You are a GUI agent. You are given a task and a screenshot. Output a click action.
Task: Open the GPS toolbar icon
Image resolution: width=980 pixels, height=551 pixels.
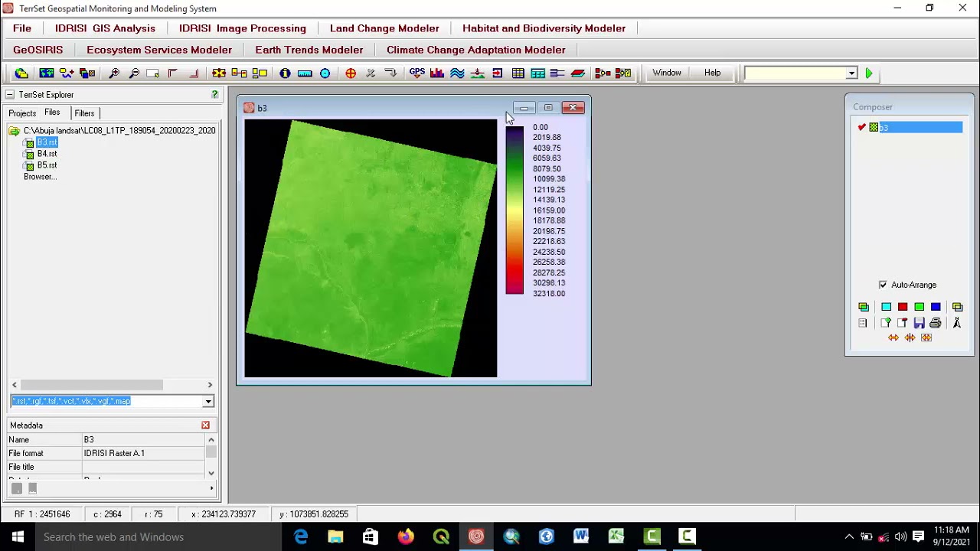click(x=417, y=73)
